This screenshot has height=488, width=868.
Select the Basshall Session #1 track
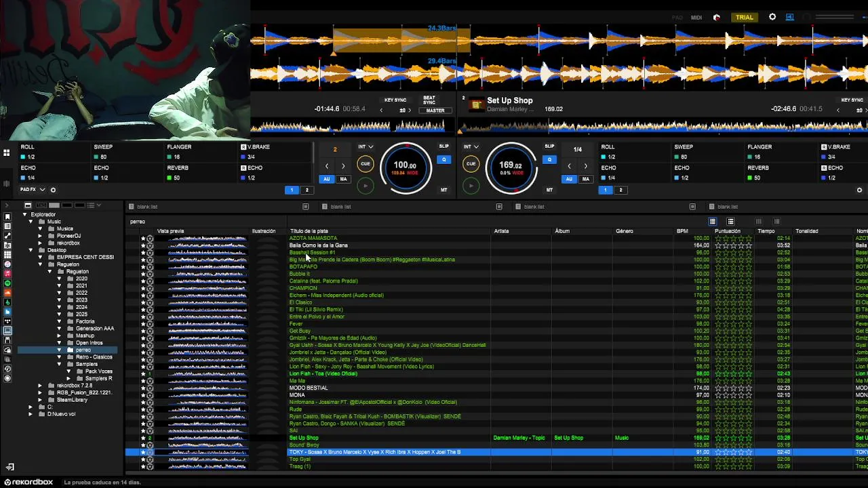(x=313, y=253)
